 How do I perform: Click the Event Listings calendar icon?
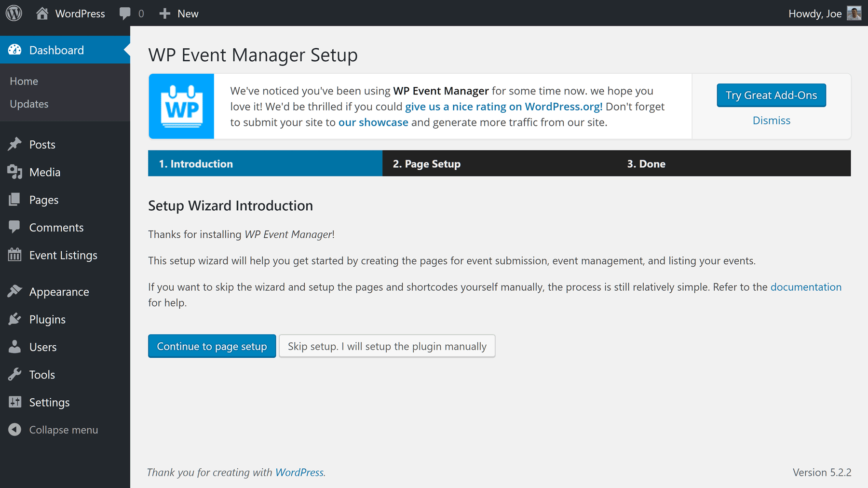tap(14, 254)
